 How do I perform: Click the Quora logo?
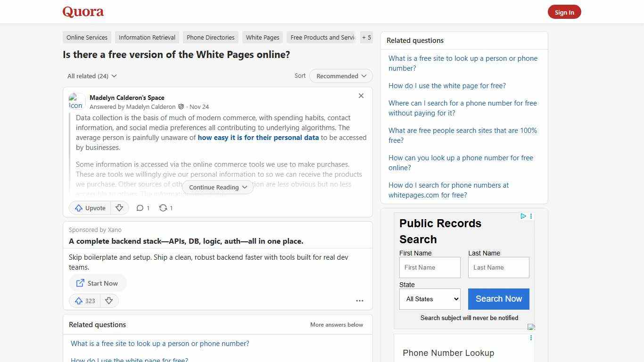click(83, 12)
